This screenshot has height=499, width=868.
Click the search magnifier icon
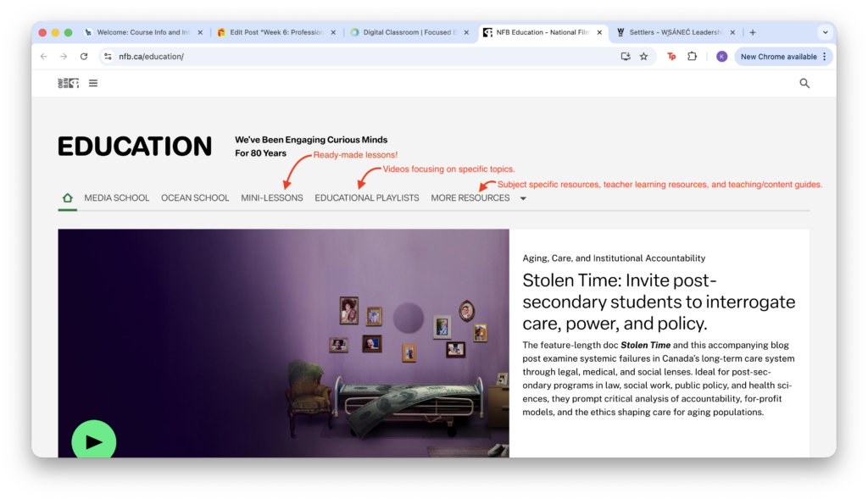pos(804,83)
